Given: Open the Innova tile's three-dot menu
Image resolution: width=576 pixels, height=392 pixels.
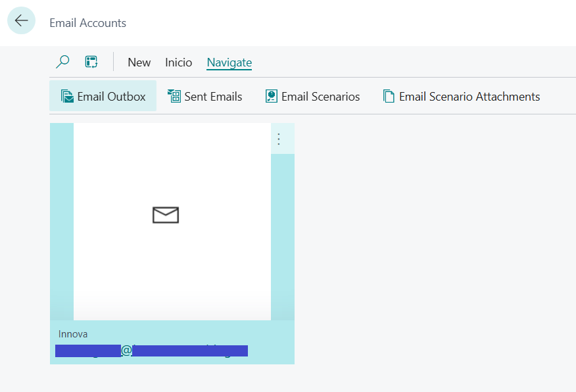Looking at the screenshot, I should (x=279, y=139).
